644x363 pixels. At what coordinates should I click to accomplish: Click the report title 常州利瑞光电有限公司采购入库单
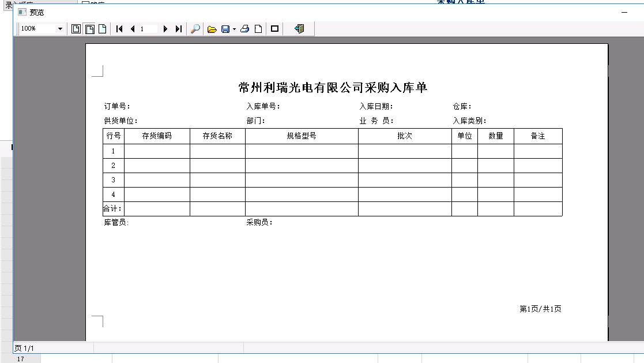pos(333,88)
